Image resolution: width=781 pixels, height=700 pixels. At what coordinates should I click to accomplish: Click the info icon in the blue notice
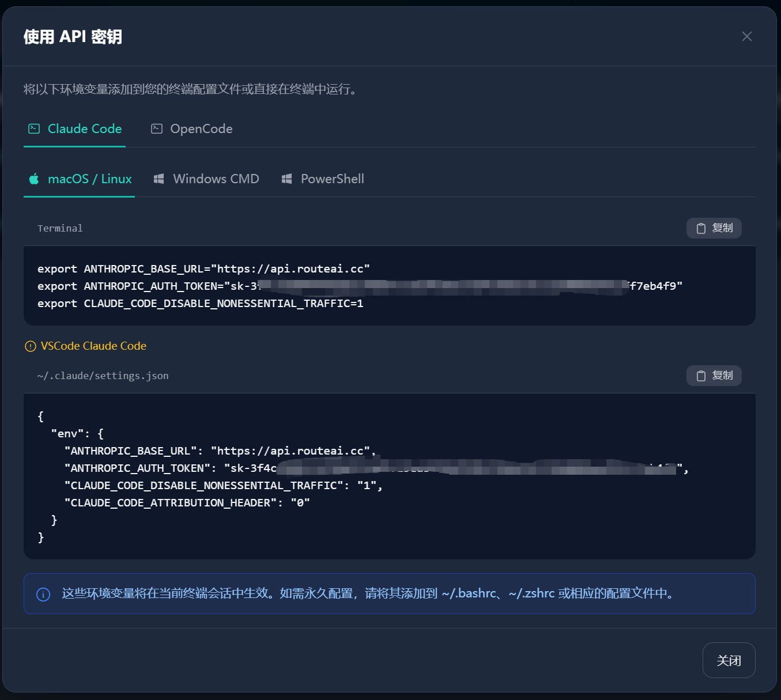point(43,594)
